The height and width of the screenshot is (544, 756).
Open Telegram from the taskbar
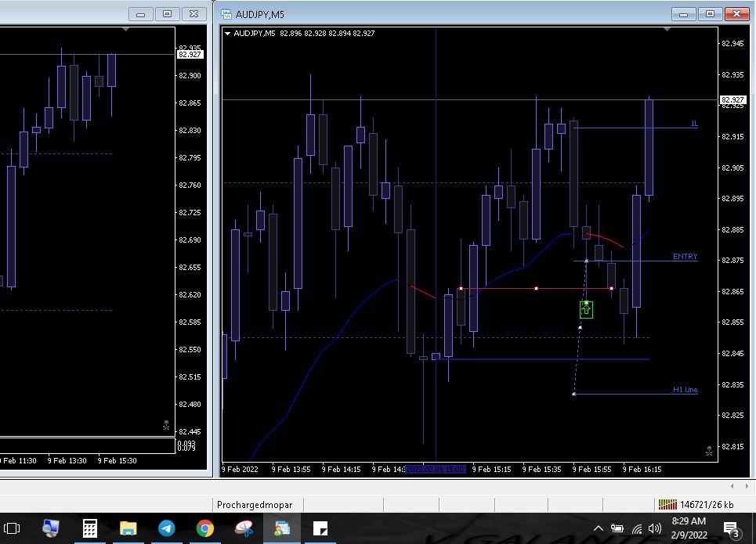point(167,528)
